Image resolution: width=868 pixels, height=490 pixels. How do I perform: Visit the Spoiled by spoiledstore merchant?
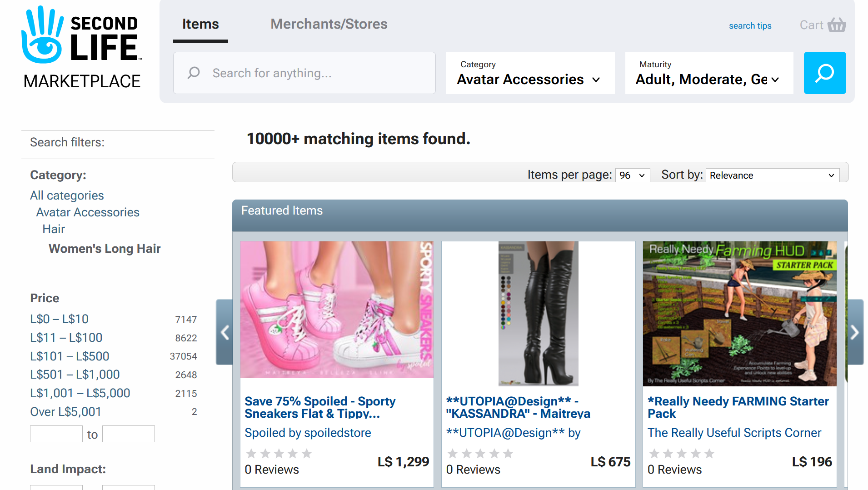click(308, 433)
